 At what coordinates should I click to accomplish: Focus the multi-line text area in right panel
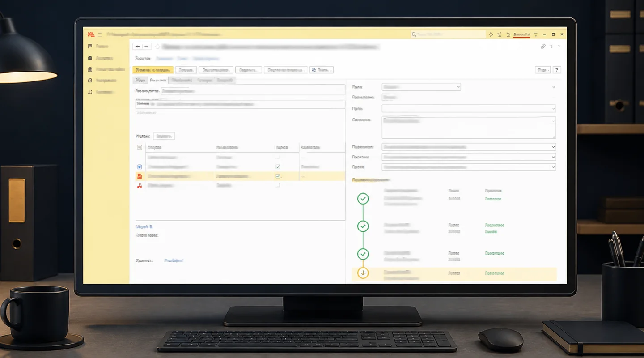(469, 127)
